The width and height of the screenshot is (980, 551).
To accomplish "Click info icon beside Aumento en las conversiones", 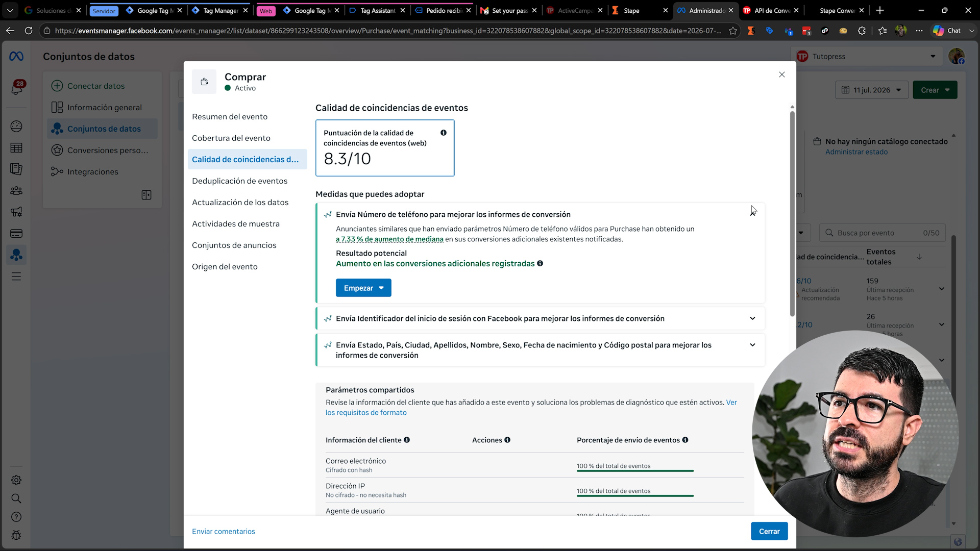I will (x=540, y=263).
